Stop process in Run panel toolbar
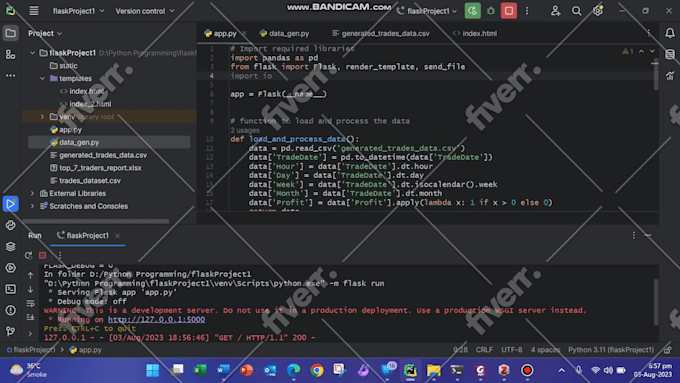Image resolution: width=680 pixels, height=383 pixels. click(42, 255)
